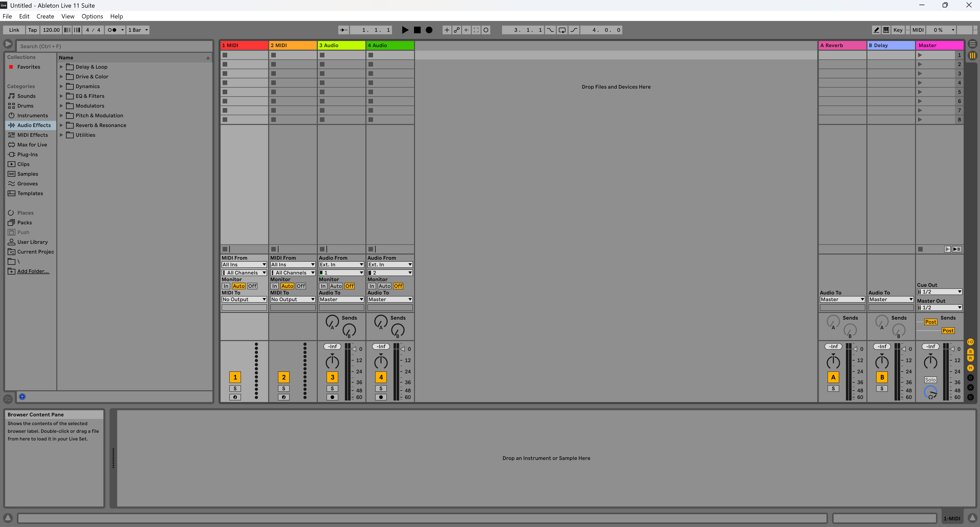The image size is (980, 527).
Task: Adjust the blue Cue Volume knob
Action: click(930, 392)
